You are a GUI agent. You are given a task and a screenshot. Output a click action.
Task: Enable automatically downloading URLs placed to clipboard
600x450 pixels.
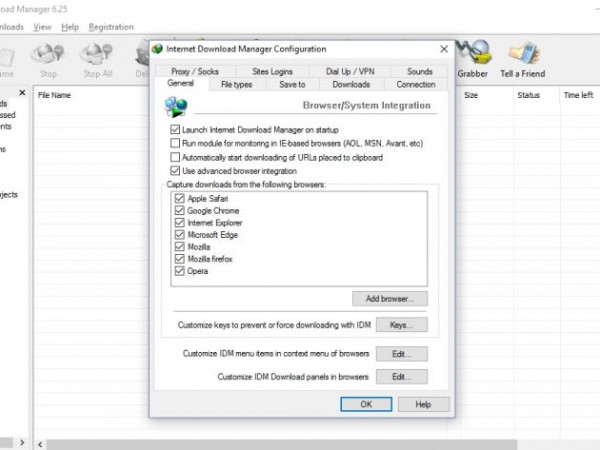pos(175,157)
